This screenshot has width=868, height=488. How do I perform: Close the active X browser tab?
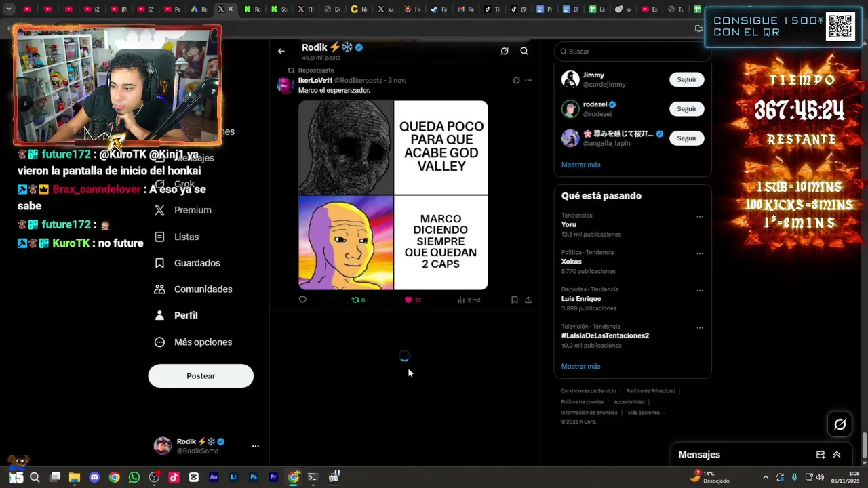231,9
